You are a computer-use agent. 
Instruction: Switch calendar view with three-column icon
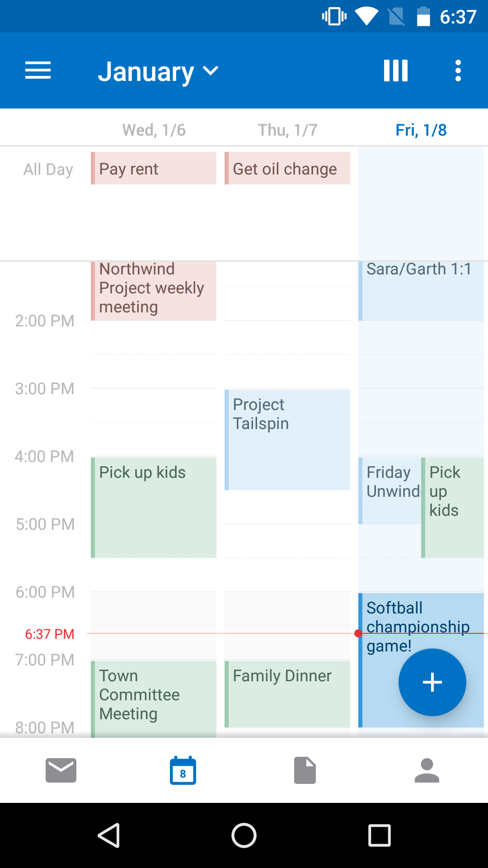[395, 71]
